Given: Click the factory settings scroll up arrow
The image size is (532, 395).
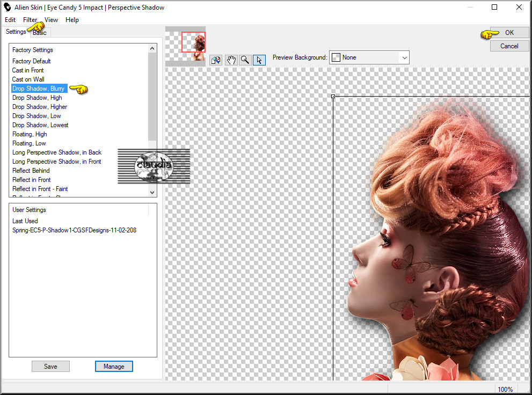Looking at the screenshot, I should pos(152,48).
